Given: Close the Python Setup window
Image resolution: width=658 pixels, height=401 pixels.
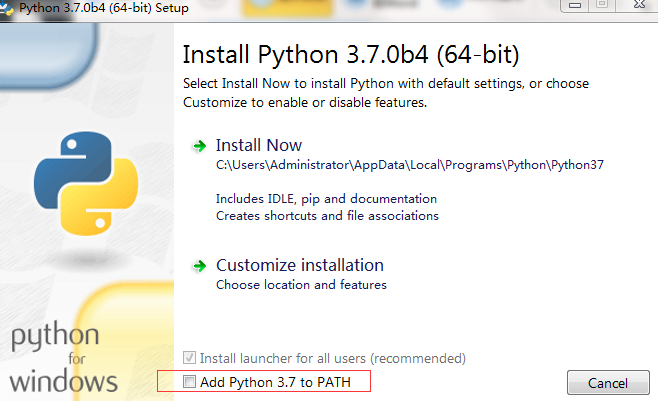Looking at the screenshot, I should (x=639, y=5).
